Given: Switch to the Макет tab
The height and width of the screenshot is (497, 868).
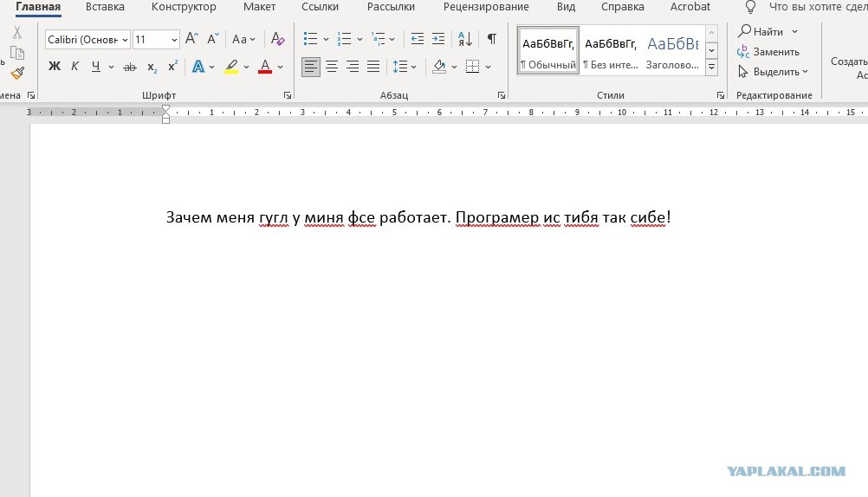Looking at the screenshot, I should (259, 7).
